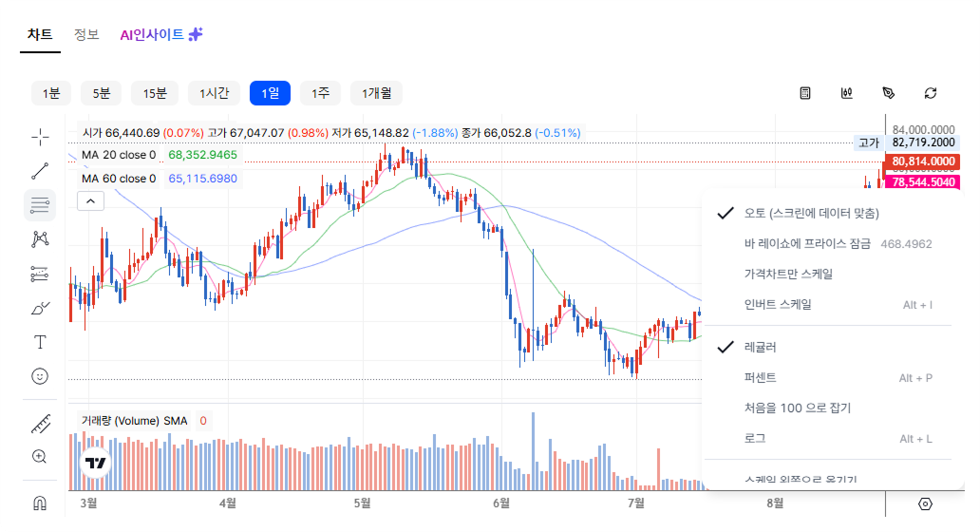Switch to the 정보 tab
The image size is (980, 532).
tap(86, 34)
